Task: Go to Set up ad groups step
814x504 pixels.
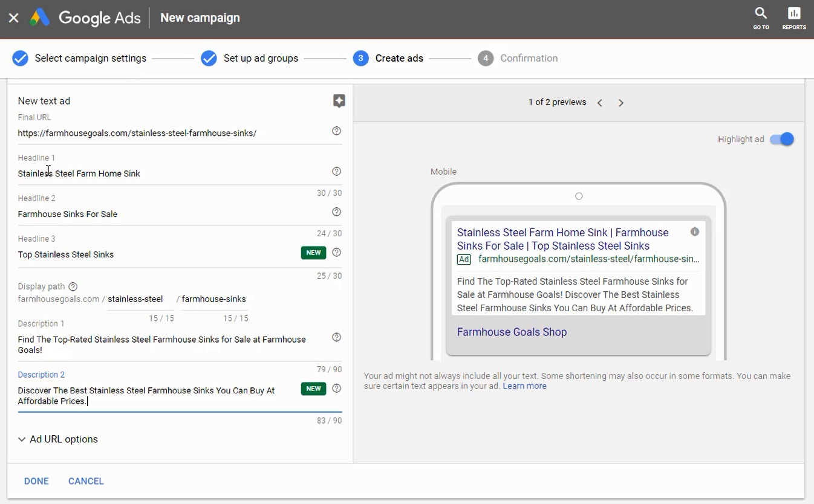Action: (261, 59)
